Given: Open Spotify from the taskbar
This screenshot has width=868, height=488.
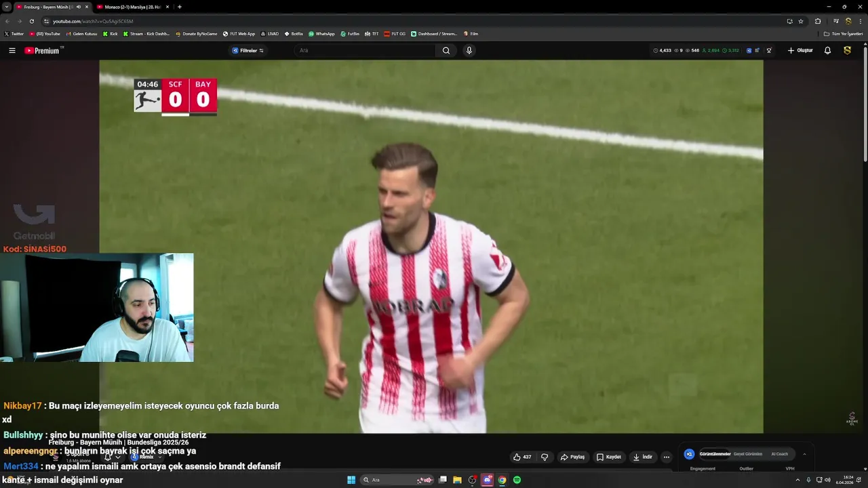Looking at the screenshot, I should 517,480.
